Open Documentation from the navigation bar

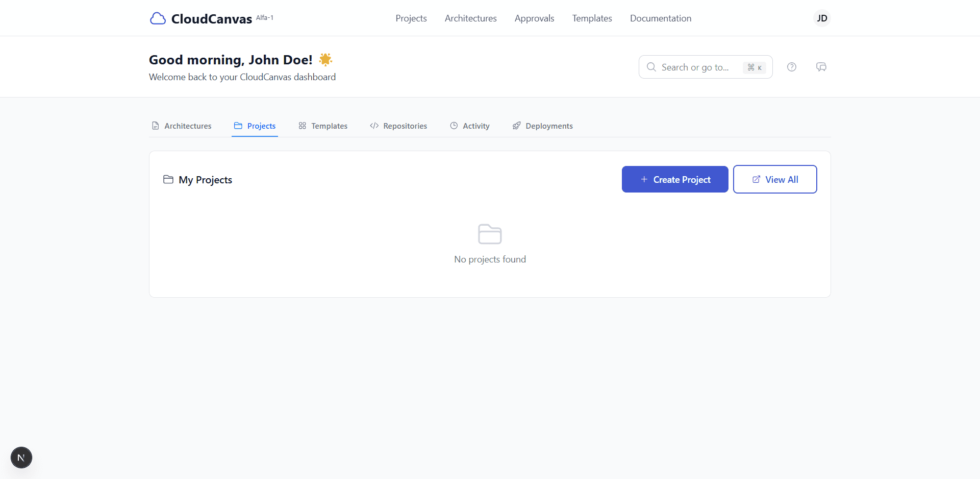click(660, 18)
